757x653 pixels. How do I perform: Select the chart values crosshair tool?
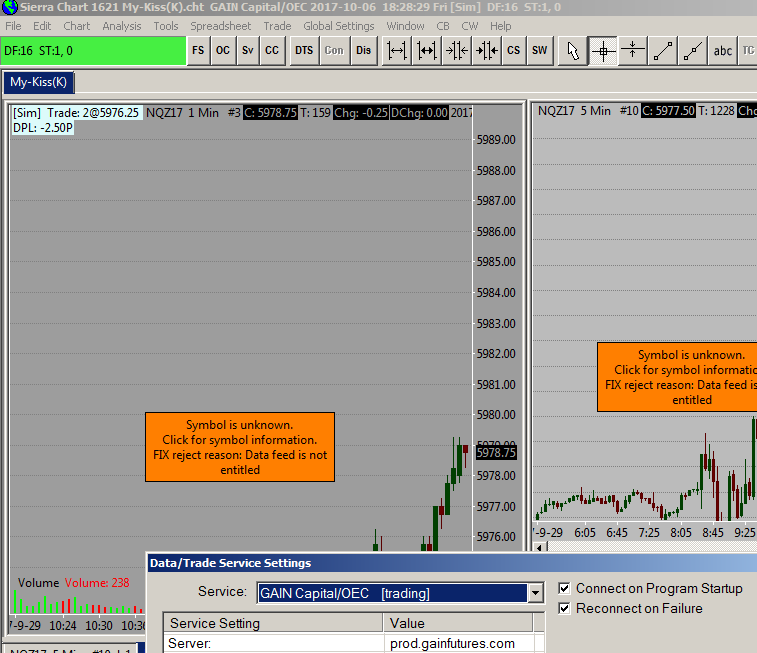(603, 51)
